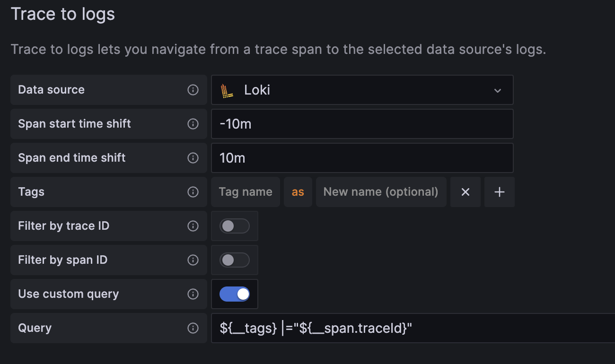
Task: Disable the Use custom query toggle
Action: click(234, 294)
